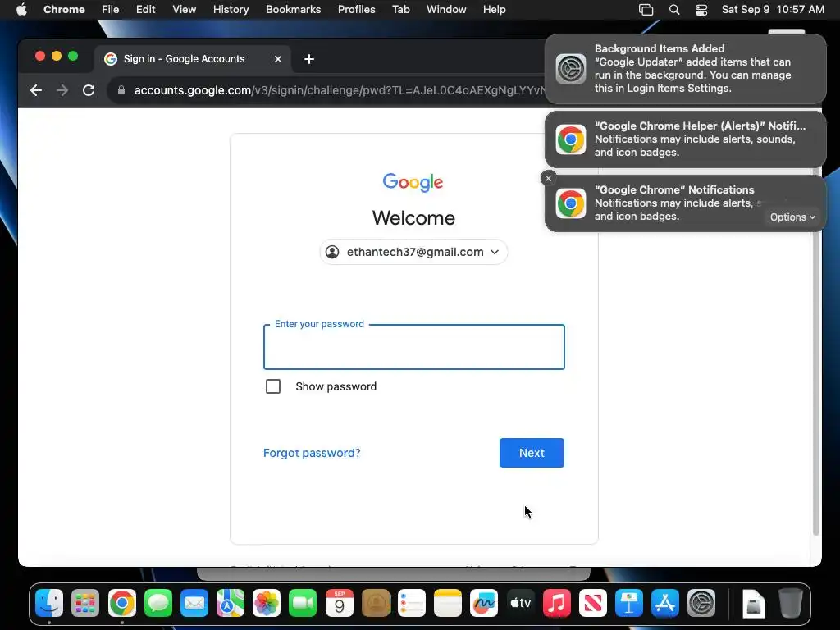Focus the Enter your password field
840x630 pixels.
pos(413,347)
